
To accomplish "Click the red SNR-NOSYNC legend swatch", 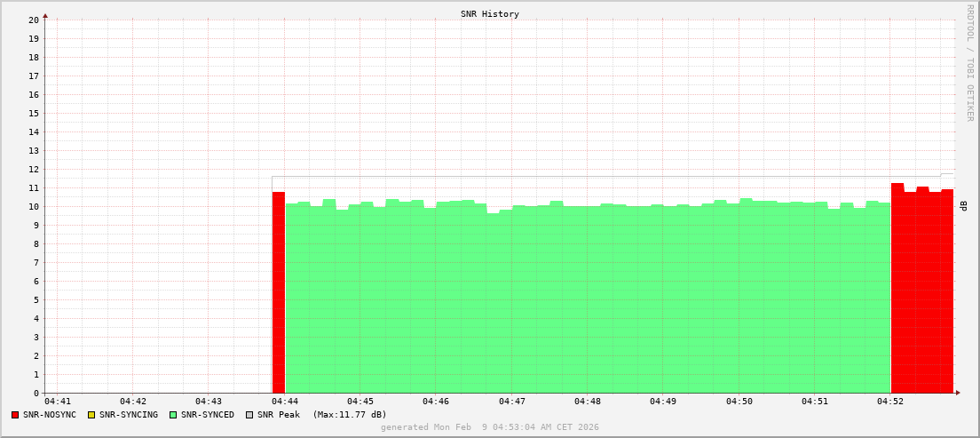I will [15, 415].
